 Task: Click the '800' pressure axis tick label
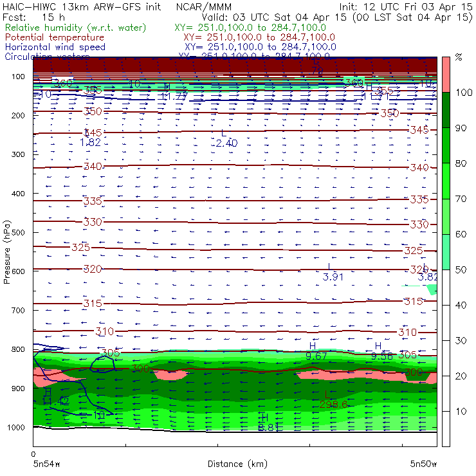18,349
